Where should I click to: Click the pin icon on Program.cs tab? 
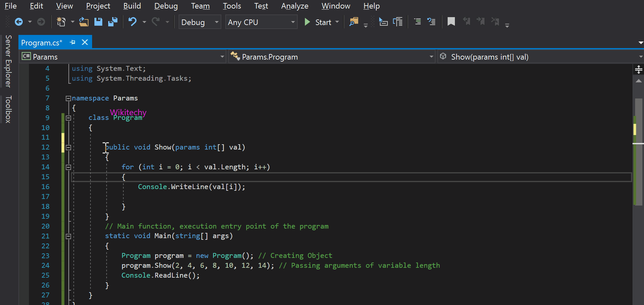pos(72,42)
